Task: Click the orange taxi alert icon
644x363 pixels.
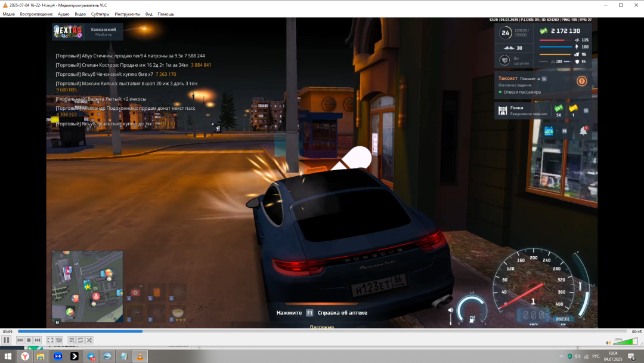Action: pyautogui.click(x=581, y=81)
